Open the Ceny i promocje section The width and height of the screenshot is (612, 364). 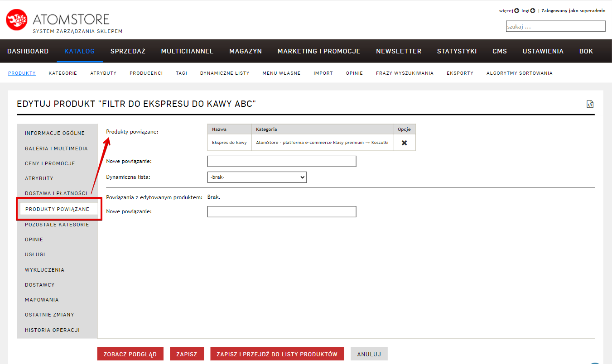coord(50,163)
